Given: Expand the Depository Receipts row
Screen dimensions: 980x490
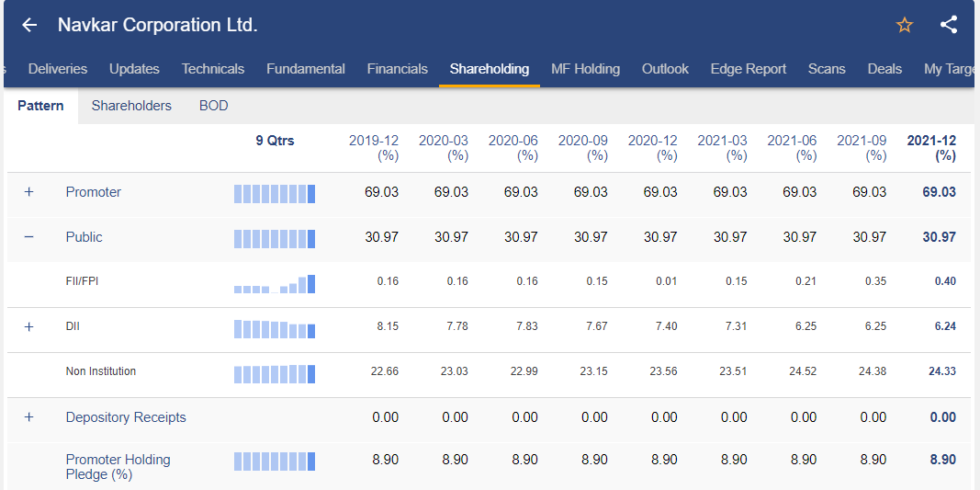Looking at the screenshot, I should [x=28, y=416].
